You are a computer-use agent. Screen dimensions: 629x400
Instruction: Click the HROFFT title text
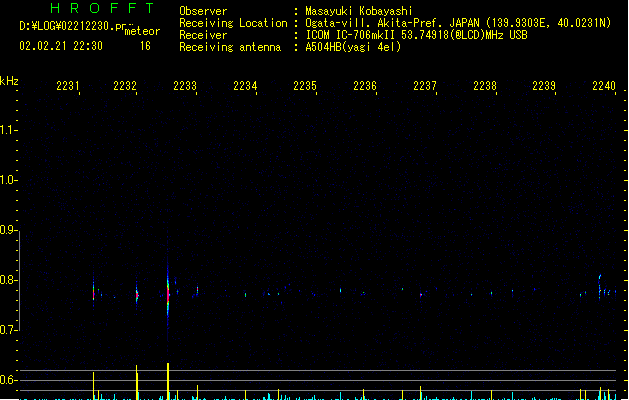tap(102, 8)
